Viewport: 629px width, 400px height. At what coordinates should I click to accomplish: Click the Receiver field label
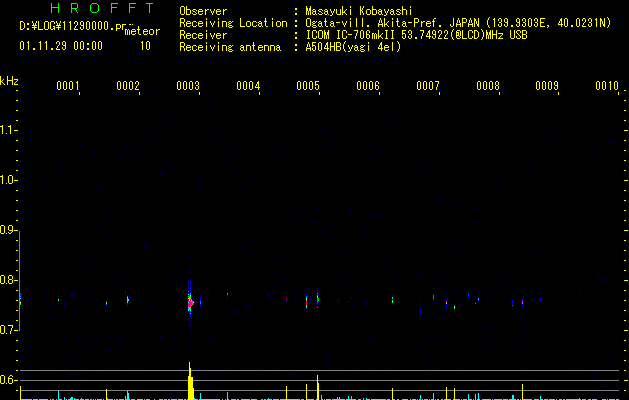point(203,35)
